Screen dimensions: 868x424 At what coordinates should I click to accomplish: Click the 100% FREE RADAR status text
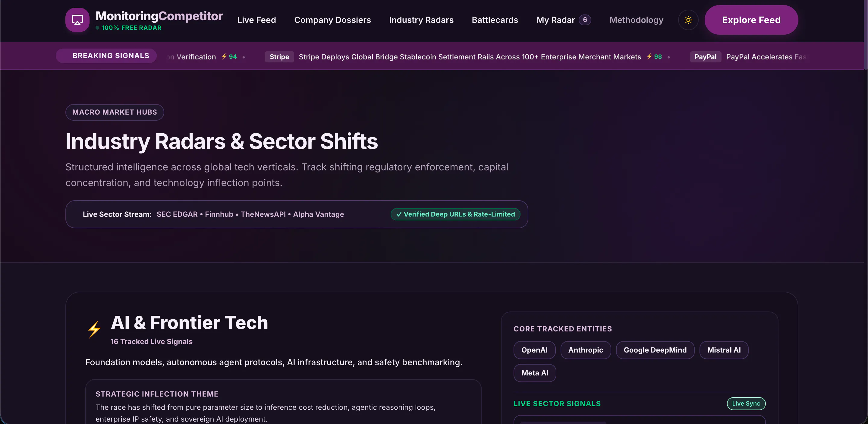coord(131,28)
